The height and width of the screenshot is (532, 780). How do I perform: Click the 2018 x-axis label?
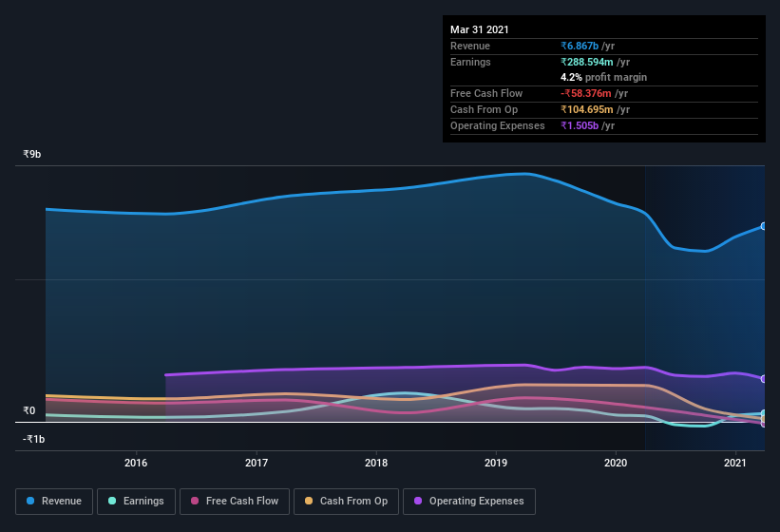pos(376,463)
